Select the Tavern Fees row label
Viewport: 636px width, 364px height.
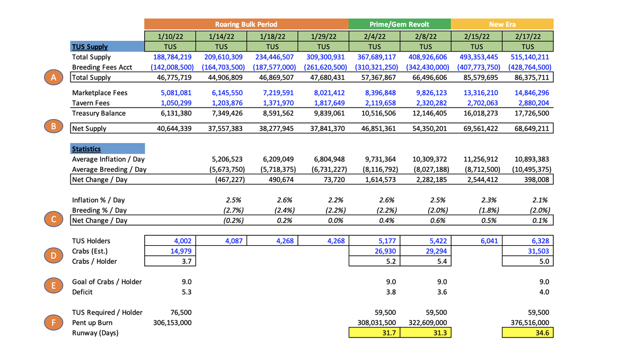[x=91, y=103]
